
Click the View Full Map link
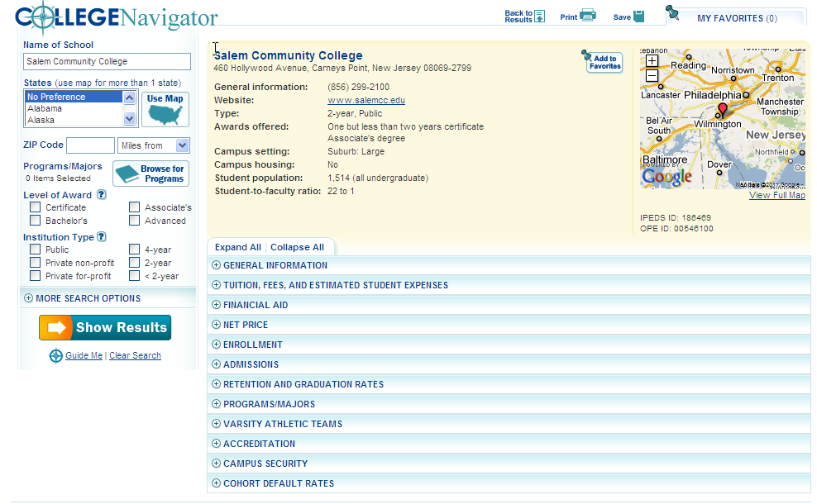776,195
